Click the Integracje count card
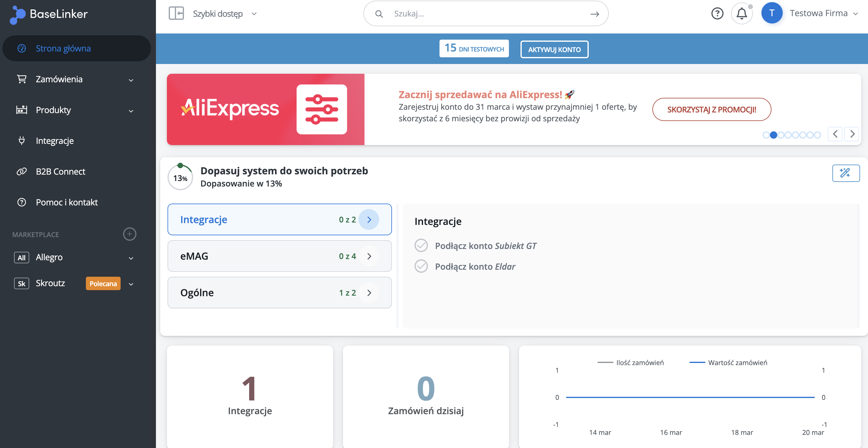The height and width of the screenshot is (448, 868). click(x=250, y=397)
